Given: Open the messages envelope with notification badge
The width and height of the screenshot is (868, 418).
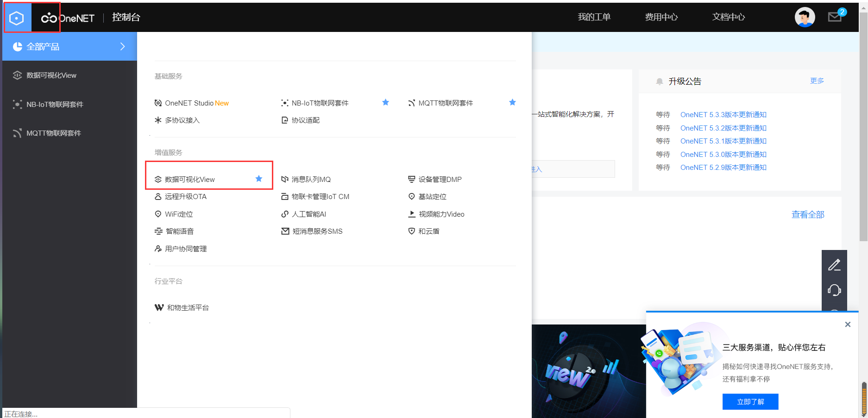Looking at the screenshot, I should click(835, 17).
